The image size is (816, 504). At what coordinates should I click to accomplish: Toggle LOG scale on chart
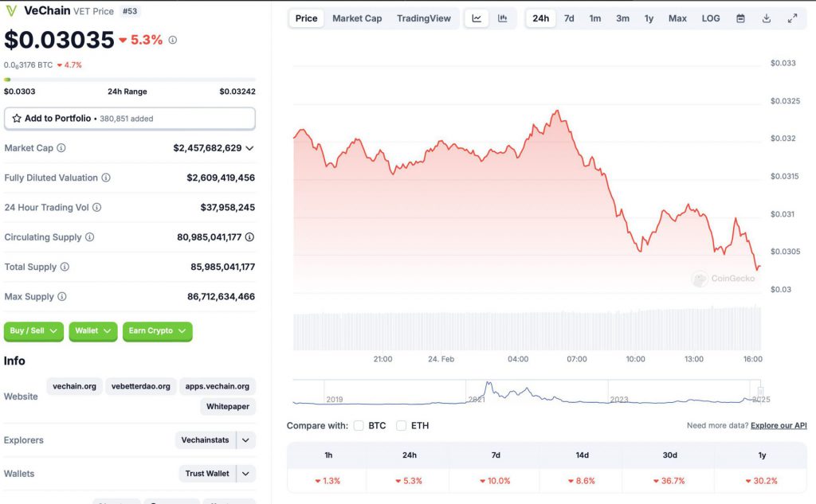(x=711, y=18)
